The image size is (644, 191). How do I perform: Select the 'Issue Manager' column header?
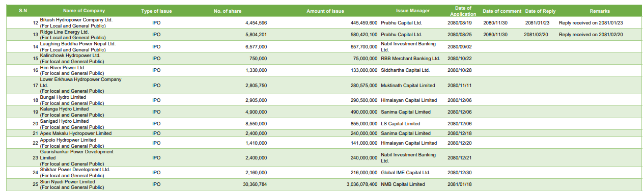pyautogui.click(x=413, y=11)
